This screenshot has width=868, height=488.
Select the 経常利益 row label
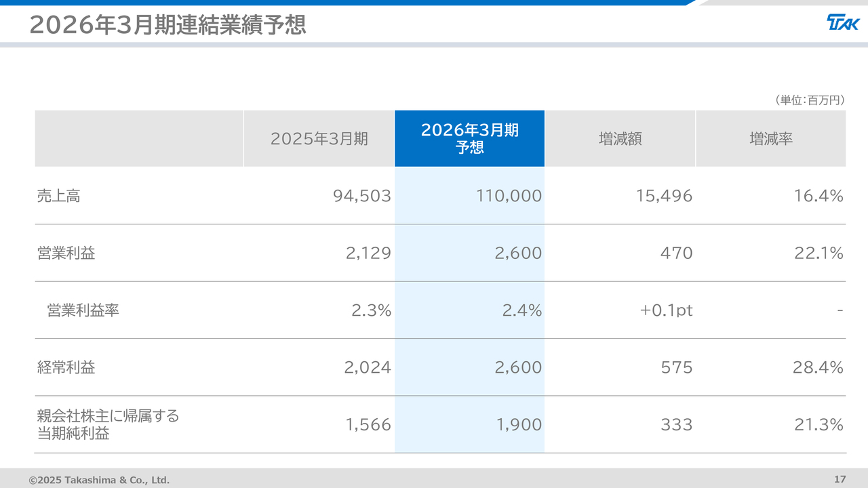[x=66, y=367]
